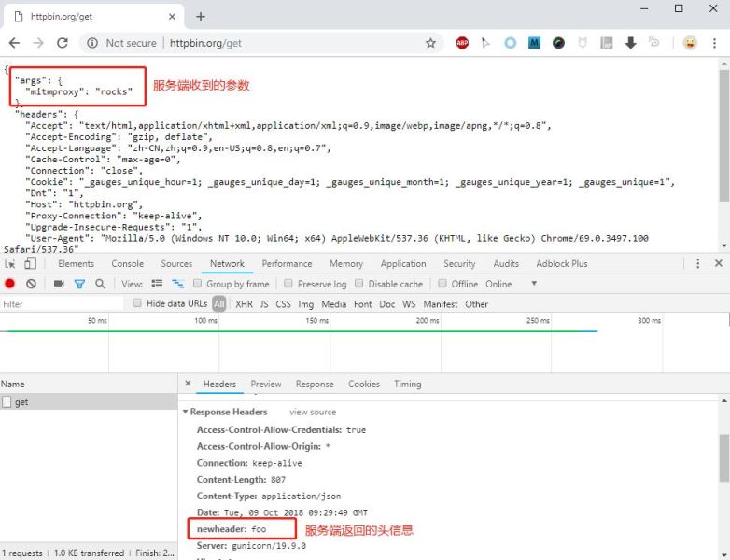Open network search with the magnifier
Viewport: 730px width, 560px height.
pyautogui.click(x=100, y=284)
